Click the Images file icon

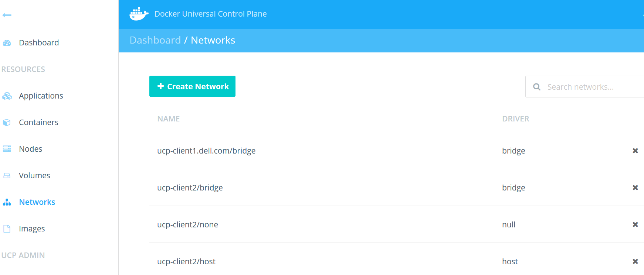(x=7, y=229)
